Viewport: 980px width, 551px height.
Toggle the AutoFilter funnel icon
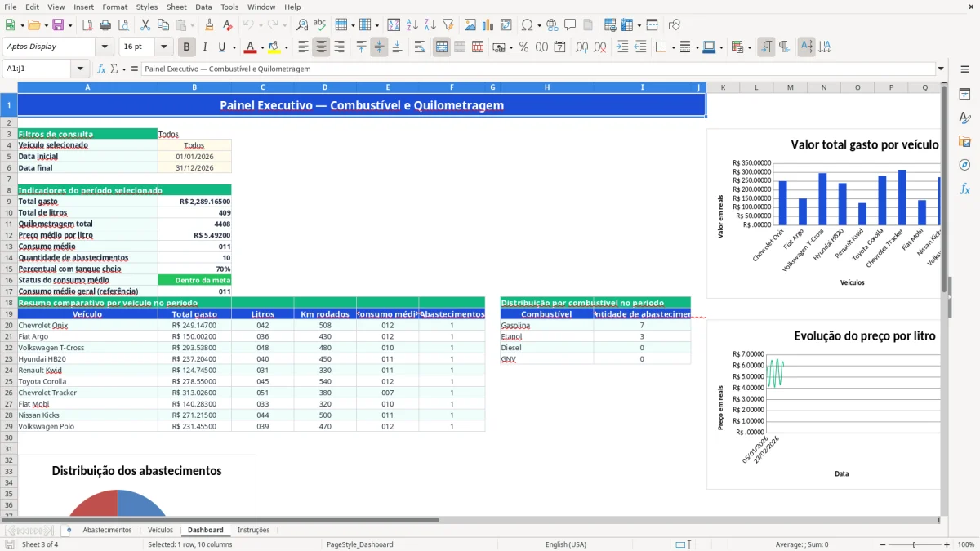pos(448,25)
